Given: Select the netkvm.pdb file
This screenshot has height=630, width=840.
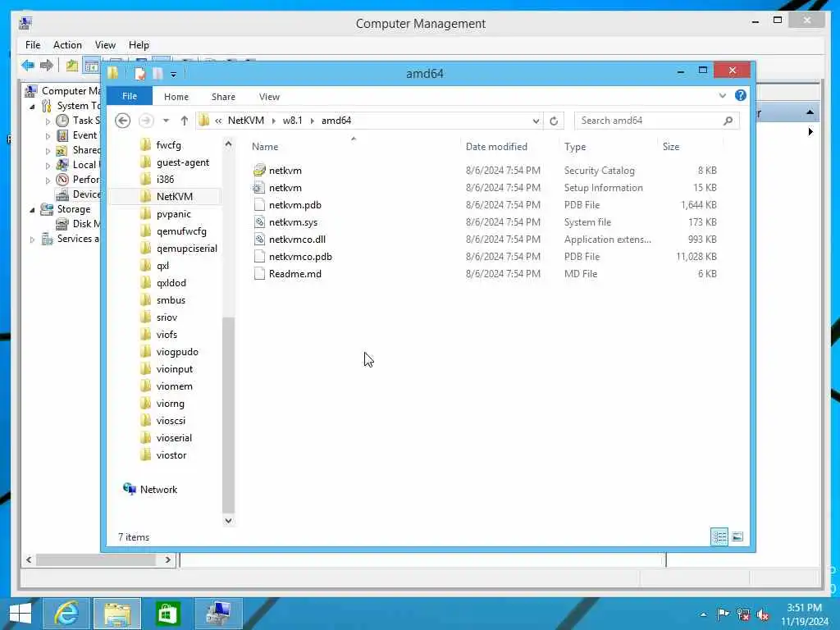Looking at the screenshot, I should (x=294, y=205).
